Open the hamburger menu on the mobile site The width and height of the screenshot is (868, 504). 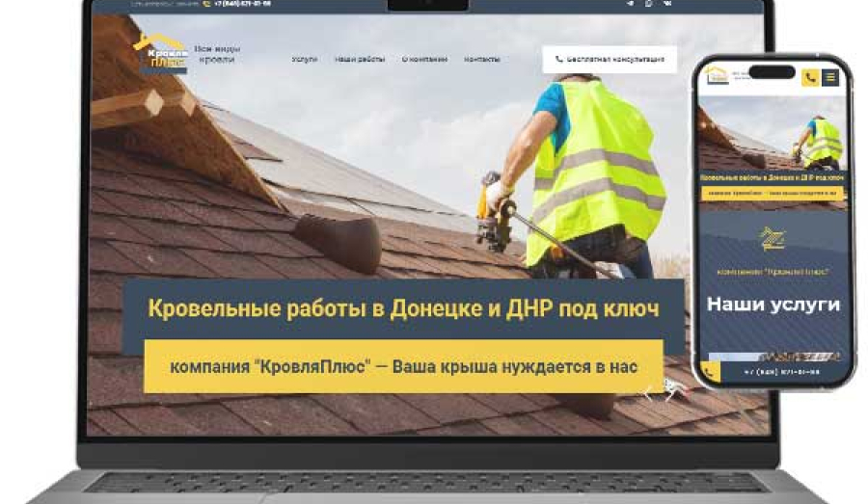[830, 78]
